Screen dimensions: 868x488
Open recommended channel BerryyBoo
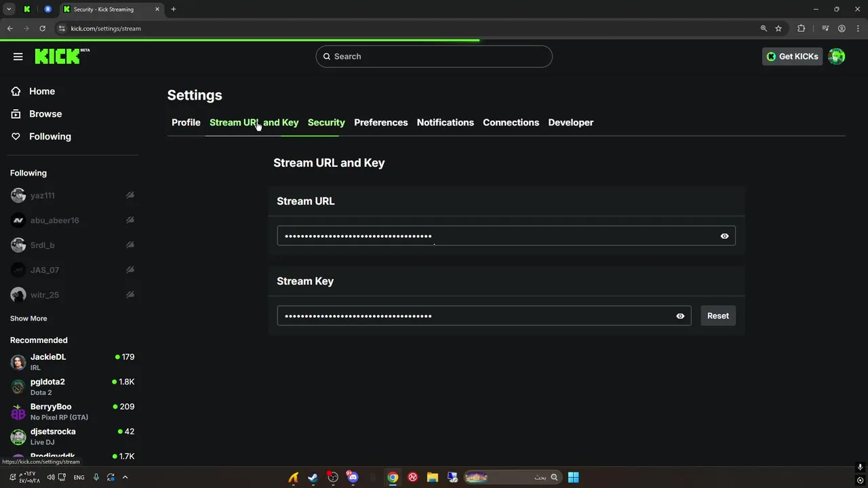click(x=51, y=407)
